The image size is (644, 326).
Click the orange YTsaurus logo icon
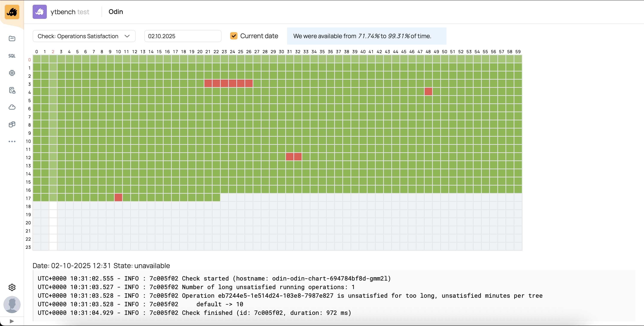(12, 12)
